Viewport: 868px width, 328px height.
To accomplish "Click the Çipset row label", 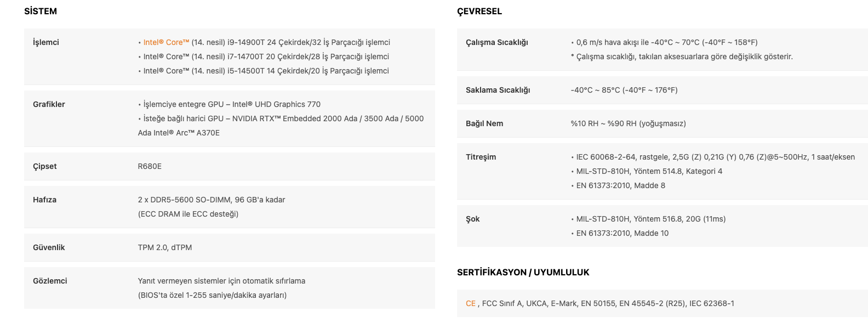I will (x=45, y=166).
